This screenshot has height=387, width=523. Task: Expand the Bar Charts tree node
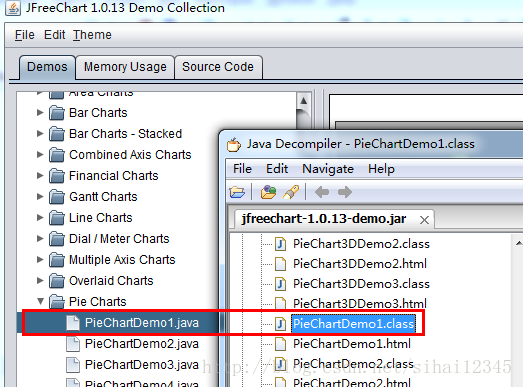40,113
